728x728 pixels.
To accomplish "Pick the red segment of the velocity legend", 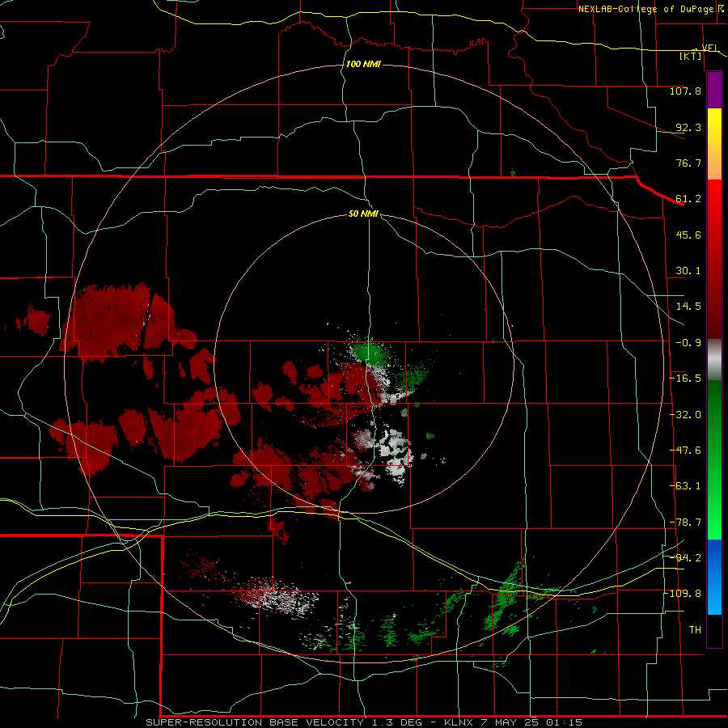I will click(x=714, y=259).
